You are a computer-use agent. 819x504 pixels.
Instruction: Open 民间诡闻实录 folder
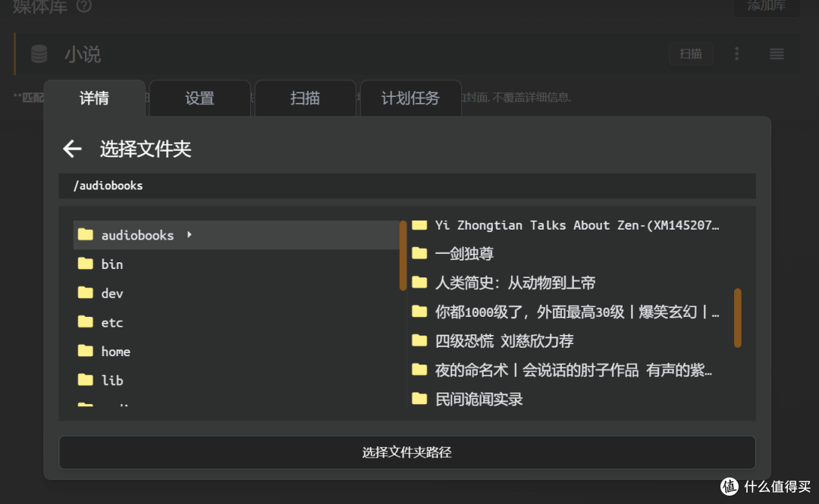coord(479,399)
